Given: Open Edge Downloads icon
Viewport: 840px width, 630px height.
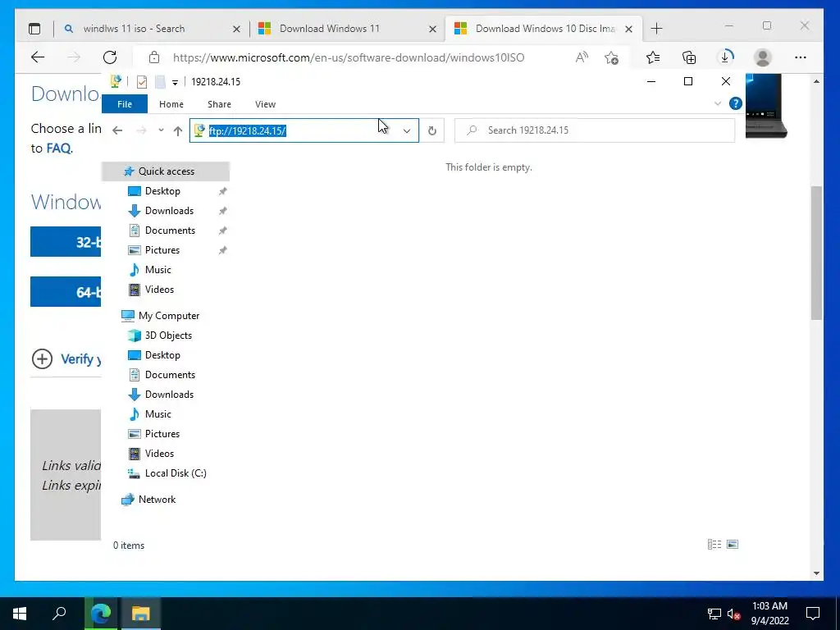Looking at the screenshot, I should click(x=725, y=57).
